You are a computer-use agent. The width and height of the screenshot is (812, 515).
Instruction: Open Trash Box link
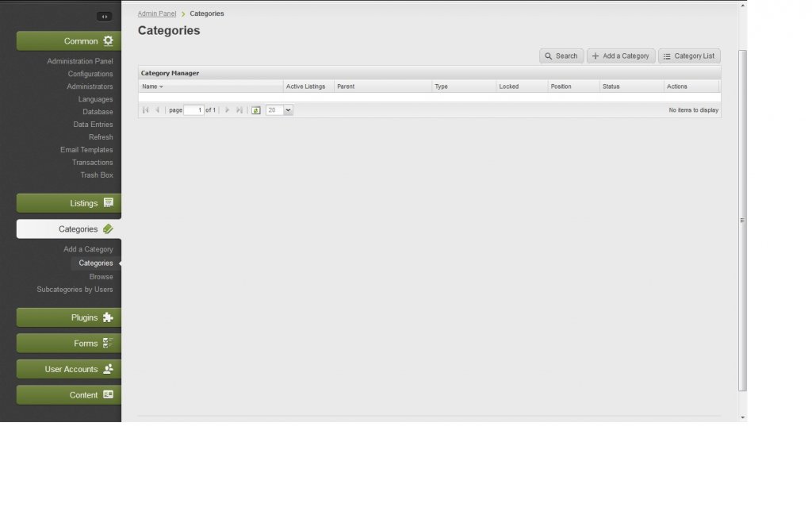[96, 175]
